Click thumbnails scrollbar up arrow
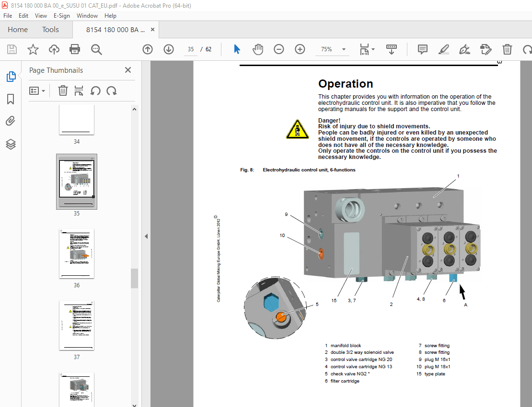The image size is (532, 407). point(134,109)
